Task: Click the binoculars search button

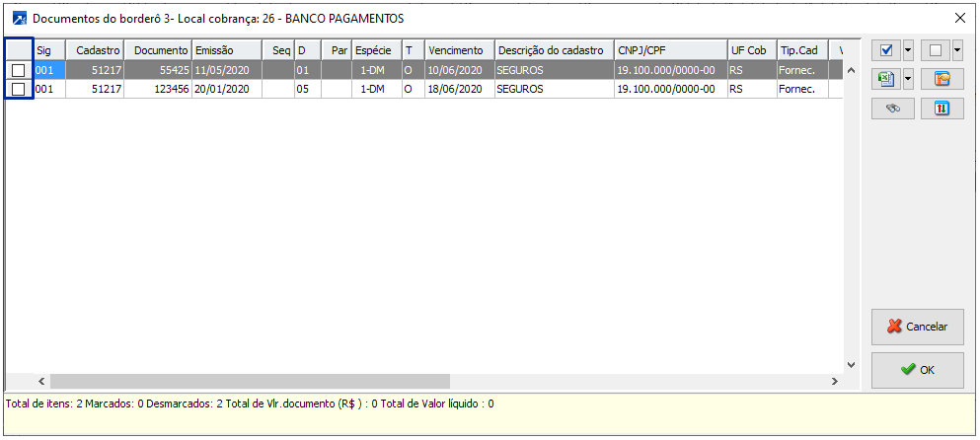Action: pos(893,109)
